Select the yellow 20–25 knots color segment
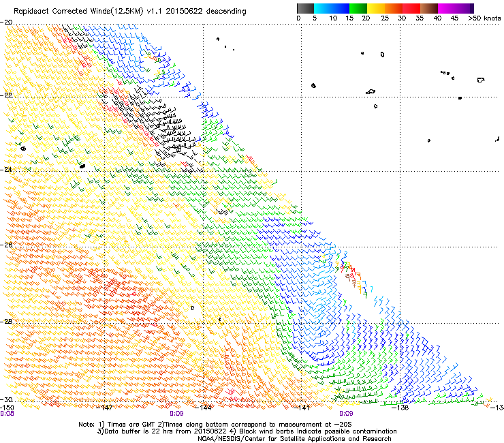 376,8
